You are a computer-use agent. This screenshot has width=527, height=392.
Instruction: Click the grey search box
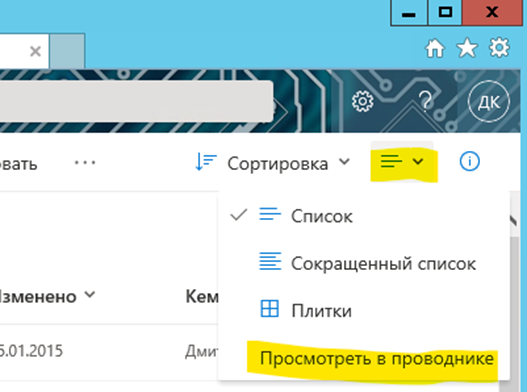[x=136, y=101]
